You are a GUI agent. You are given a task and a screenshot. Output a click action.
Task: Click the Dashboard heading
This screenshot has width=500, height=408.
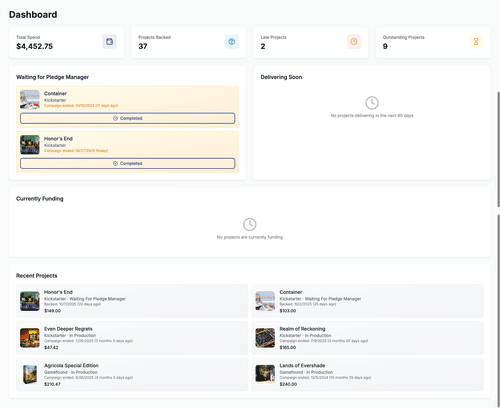pyautogui.click(x=33, y=15)
